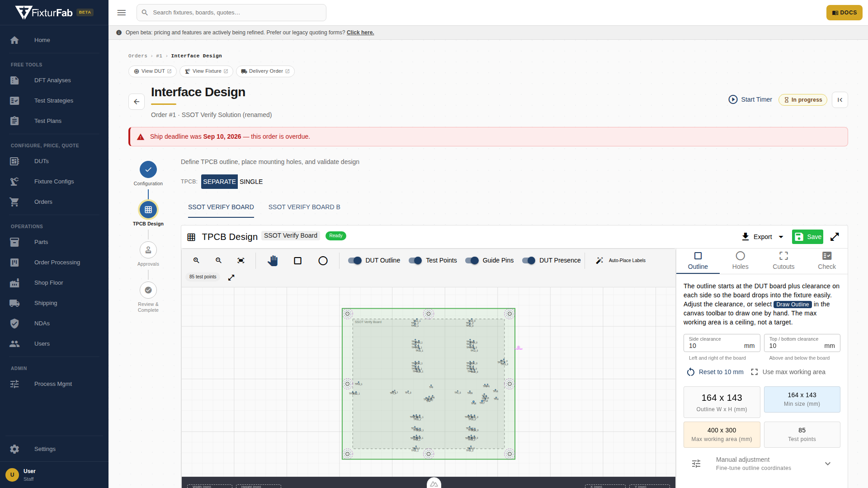
Task: Click the TPCB Design step icon
Action: 148,210
